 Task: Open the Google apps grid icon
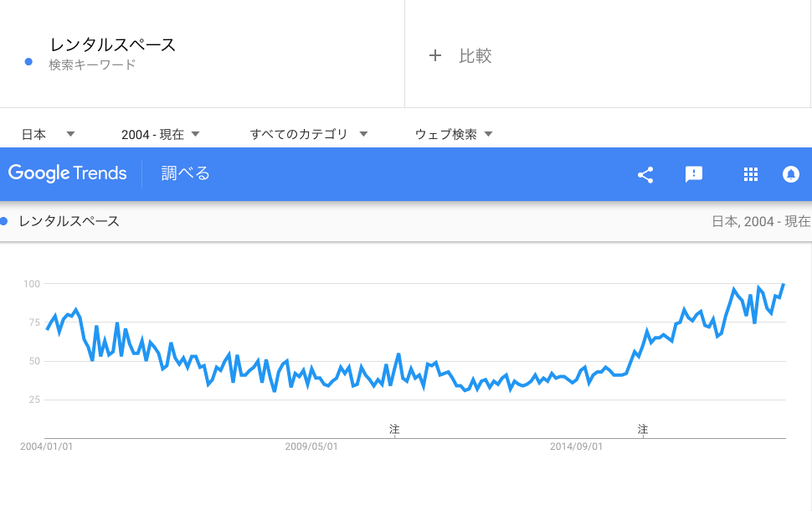coord(751,174)
